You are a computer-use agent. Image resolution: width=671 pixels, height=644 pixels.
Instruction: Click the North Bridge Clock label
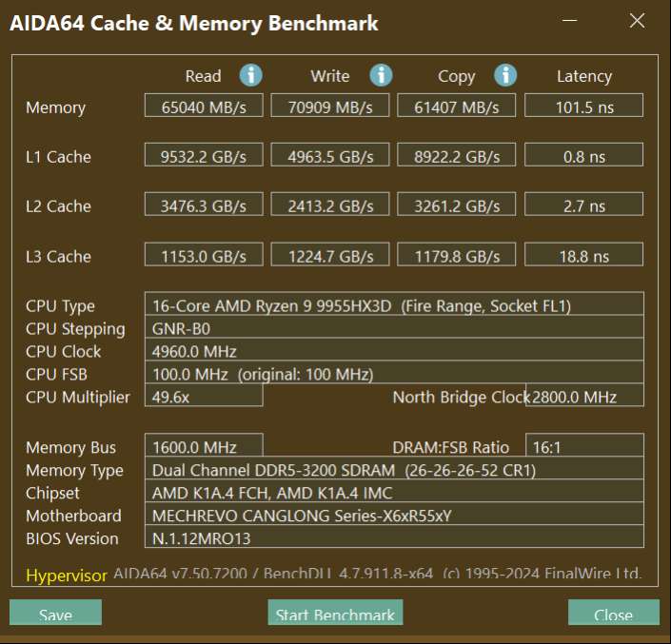point(461,398)
